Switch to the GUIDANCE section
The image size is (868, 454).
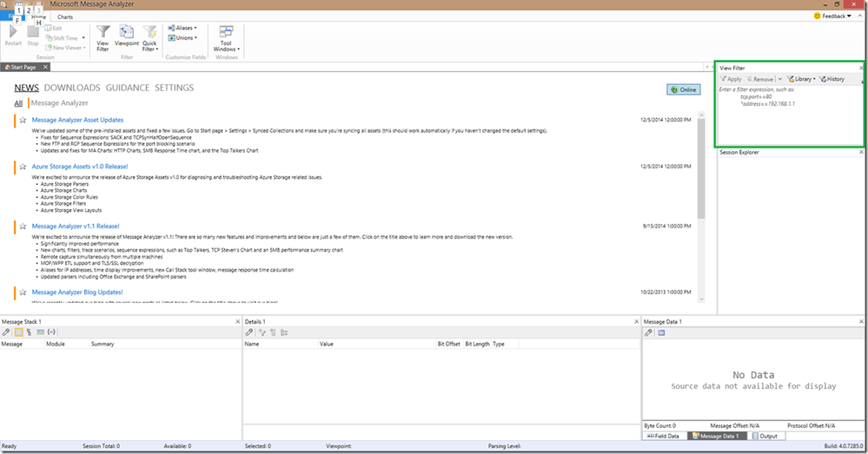click(x=128, y=88)
